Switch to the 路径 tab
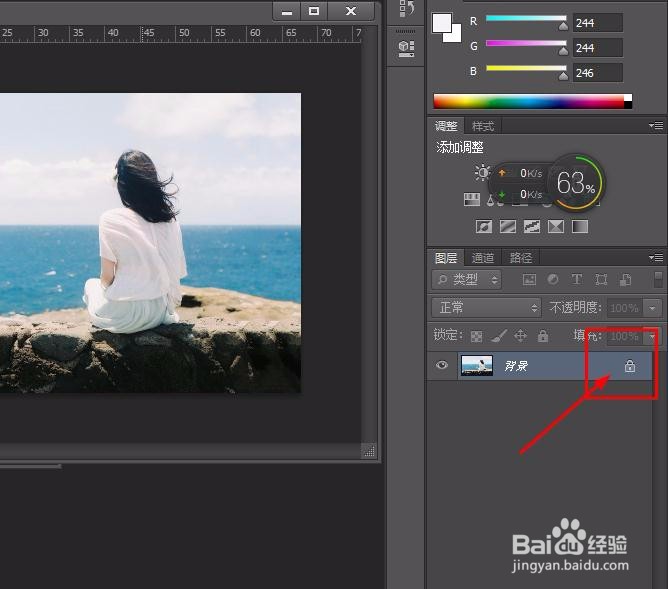Viewport: 668px width, 589px height. pyautogui.click(x=521, y=258)
